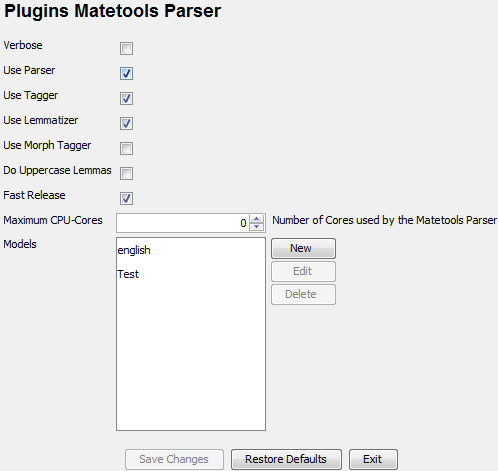Uncheck the Use Parser option
The height and width of the screenshot is (471, 498).
pyautogui.click(x=126, y=73)
